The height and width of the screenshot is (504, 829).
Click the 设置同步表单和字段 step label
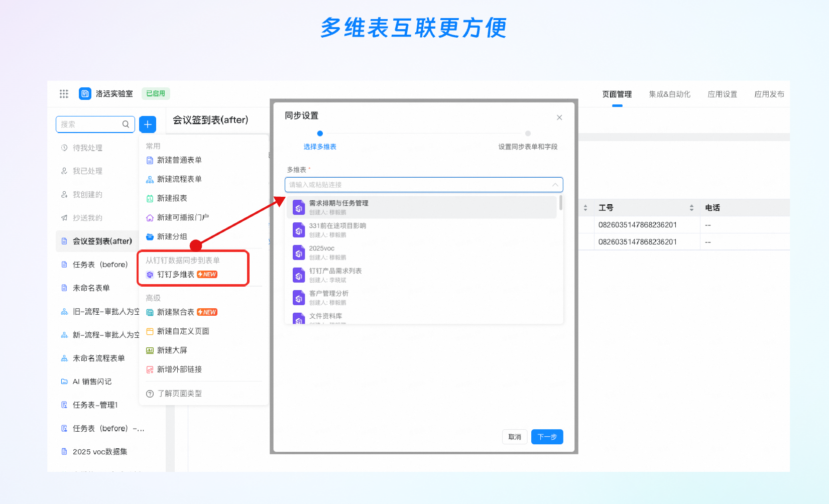coord(528,147)
